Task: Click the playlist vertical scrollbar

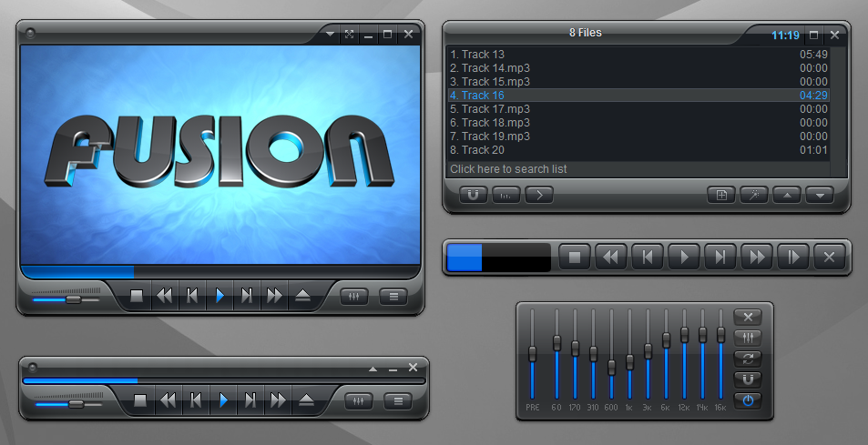Action: pyautogui.click(x=838, y=112)
